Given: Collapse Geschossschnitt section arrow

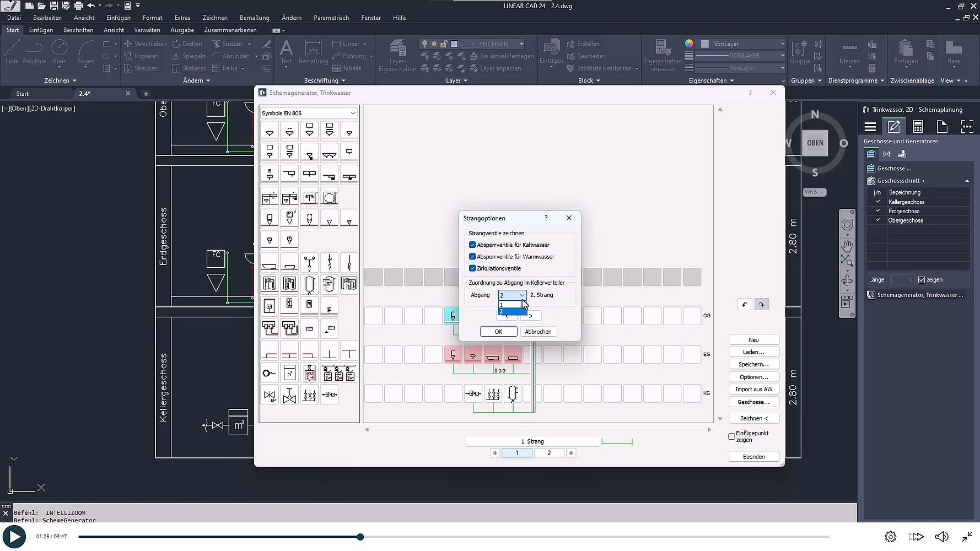Looking at the screenshot, I should [967, 181].
